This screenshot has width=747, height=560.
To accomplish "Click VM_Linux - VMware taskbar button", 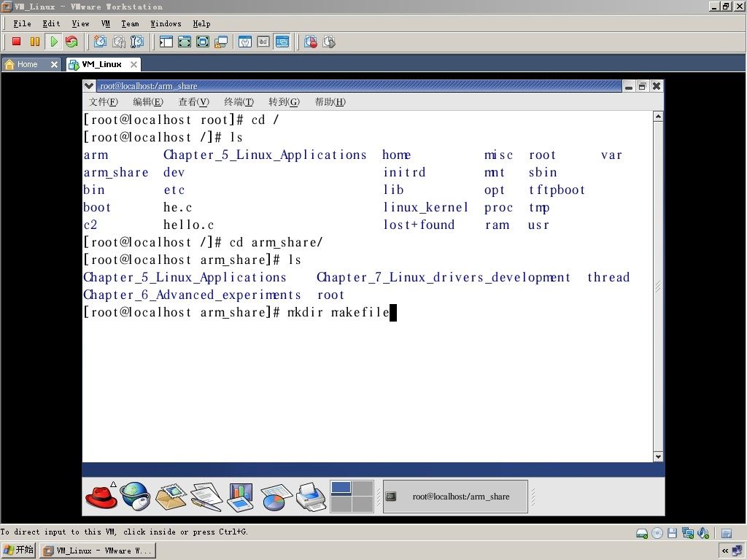I will coord(97,551).
